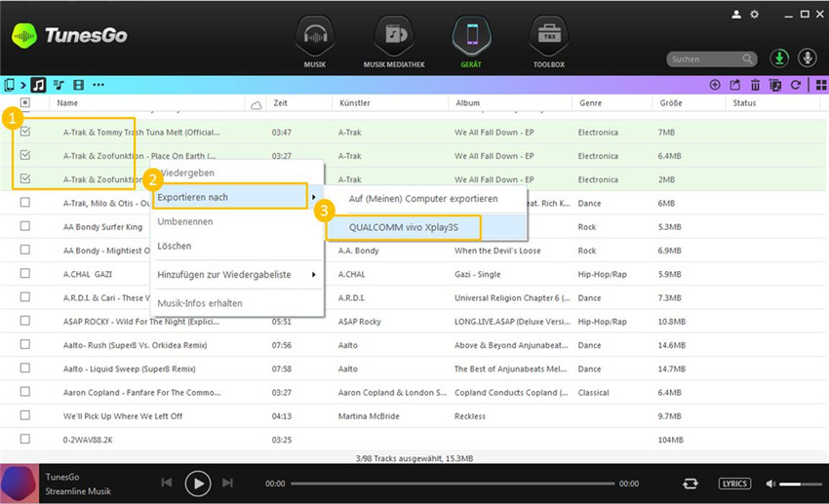The image size is (829, 504).
Task: Choose Umbenennen in context menu
Action: point(237,222)
